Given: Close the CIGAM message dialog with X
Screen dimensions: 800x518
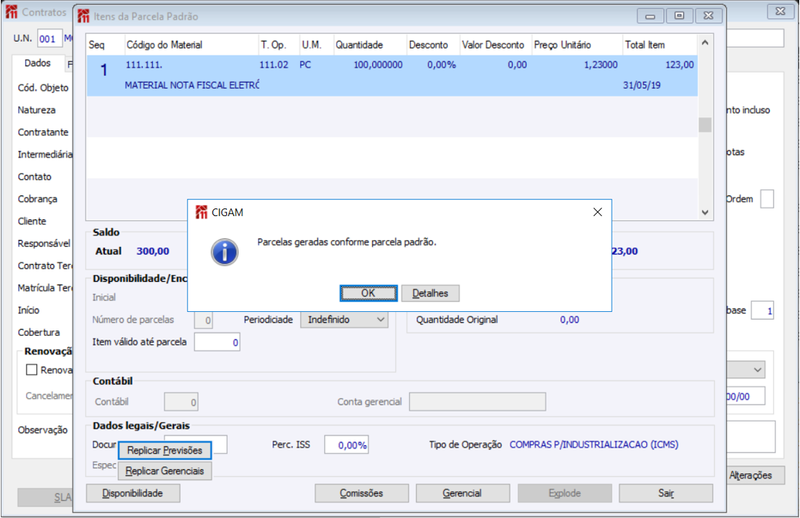Looking at the screenshot, I should (x=597, y=212).
